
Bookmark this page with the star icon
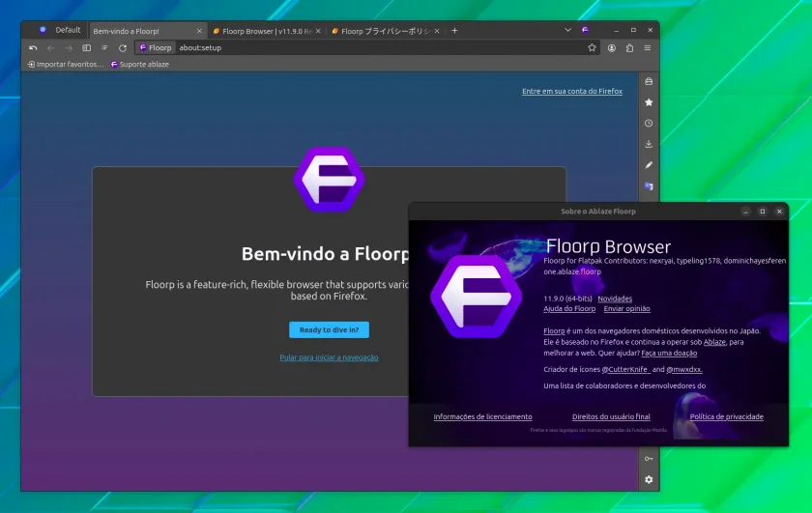592,47
